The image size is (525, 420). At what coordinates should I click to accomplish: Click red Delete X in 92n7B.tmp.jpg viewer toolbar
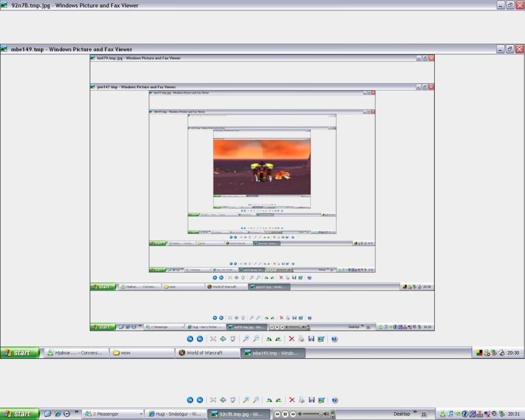tap(292, 400)
